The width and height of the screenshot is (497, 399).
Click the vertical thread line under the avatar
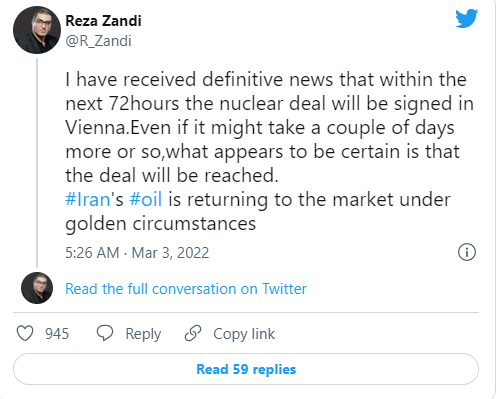click(x=37, y=163)
